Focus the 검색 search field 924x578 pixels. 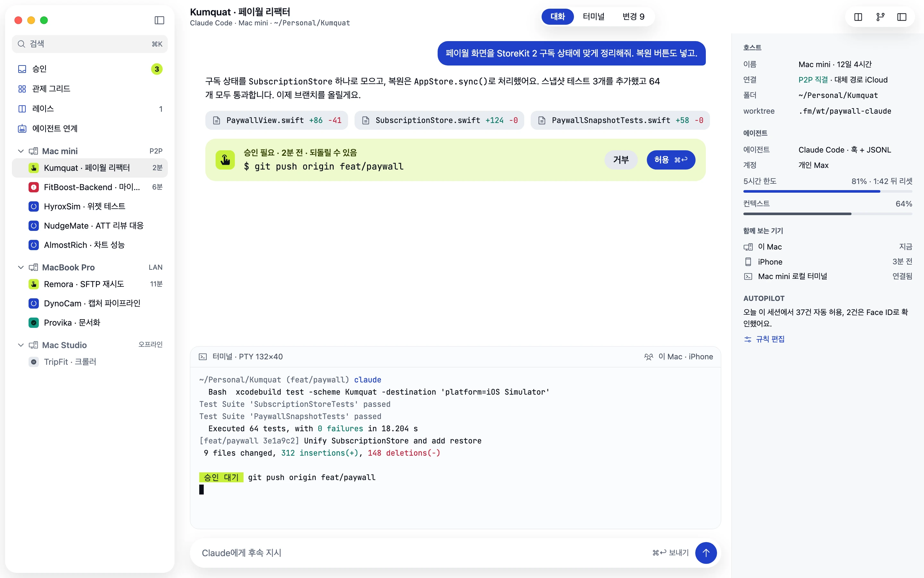[90, 44]
